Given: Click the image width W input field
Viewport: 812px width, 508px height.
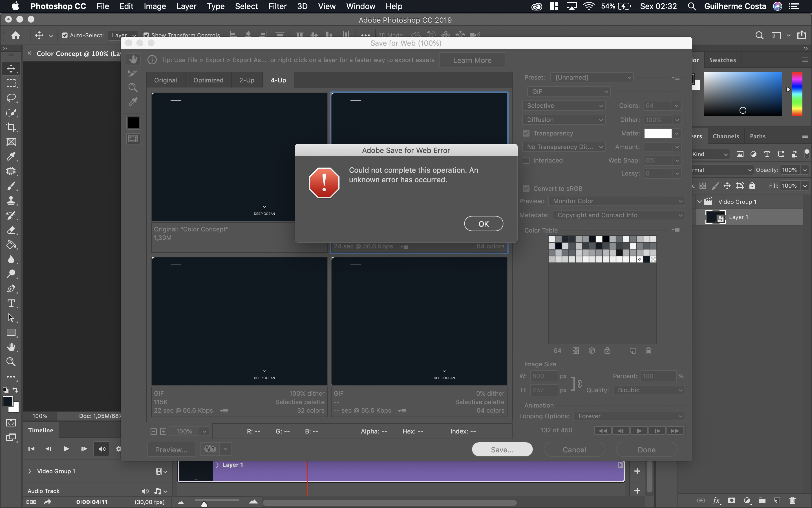Looking at the screenshot, I should point(544,376).
